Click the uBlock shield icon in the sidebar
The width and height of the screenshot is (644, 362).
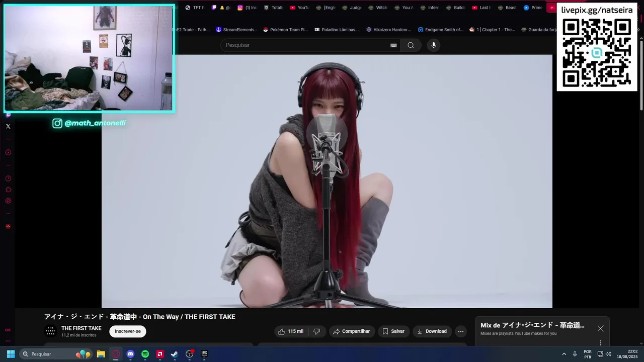tap(8, 227)
